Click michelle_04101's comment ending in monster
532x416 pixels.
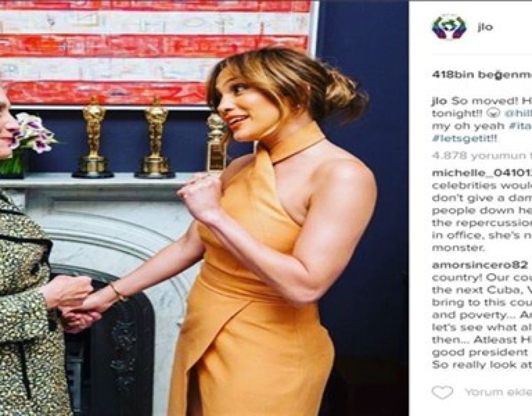click(x=482, y=217)
